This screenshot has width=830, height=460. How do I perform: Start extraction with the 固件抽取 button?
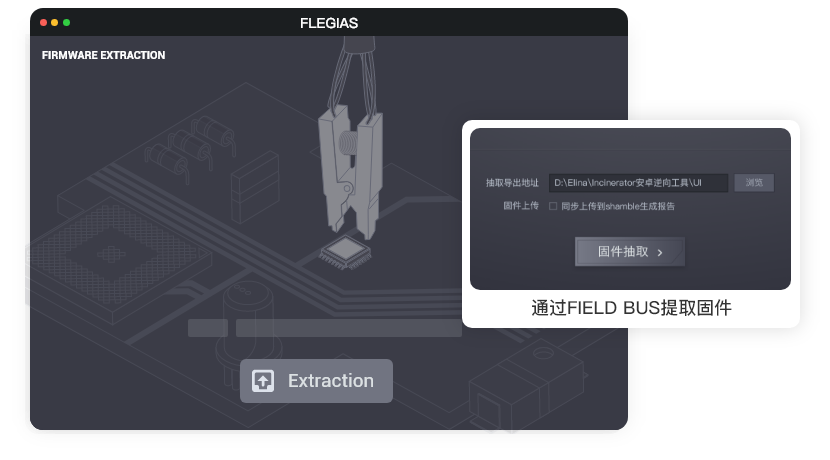click(630, 251)
